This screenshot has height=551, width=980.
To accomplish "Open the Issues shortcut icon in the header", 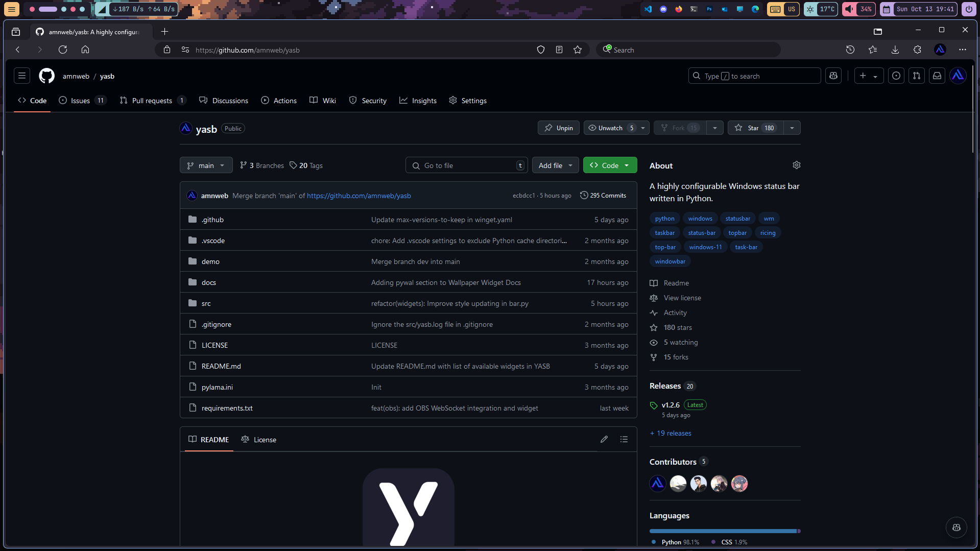I will 896,76.
